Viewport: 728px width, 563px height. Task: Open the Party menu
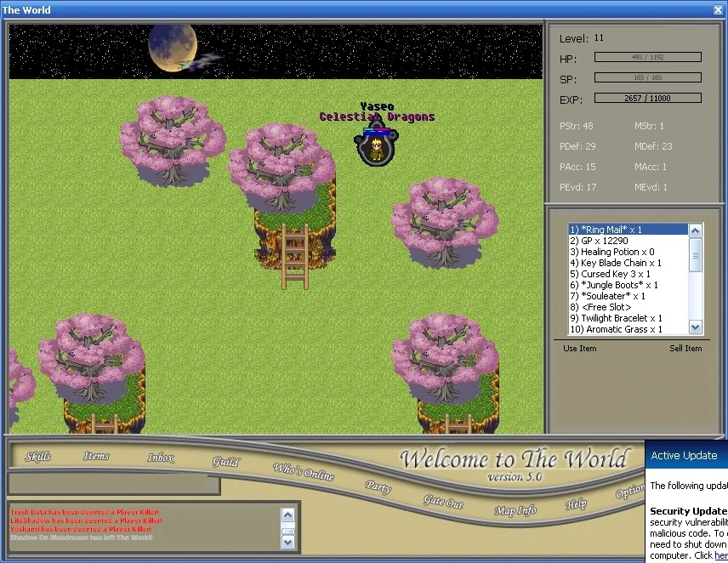click(x=378, y=486)
